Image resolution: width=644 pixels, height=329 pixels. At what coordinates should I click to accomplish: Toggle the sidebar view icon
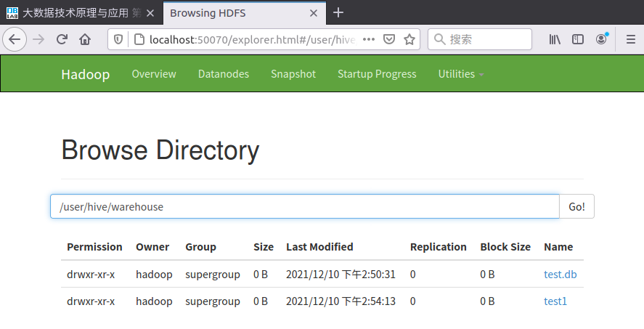pyautogui.click(x=578, y=39)
